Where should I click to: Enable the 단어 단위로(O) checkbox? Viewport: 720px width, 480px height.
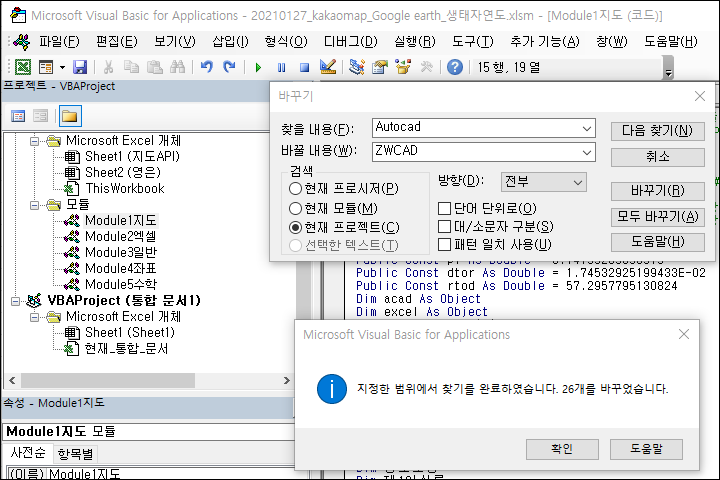click(x=444, y=209)
